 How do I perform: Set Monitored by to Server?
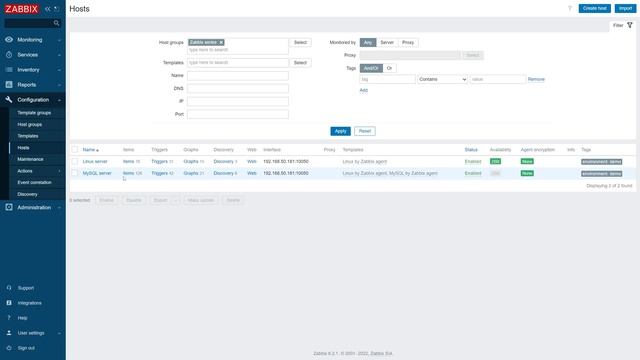tap(387, 42)
